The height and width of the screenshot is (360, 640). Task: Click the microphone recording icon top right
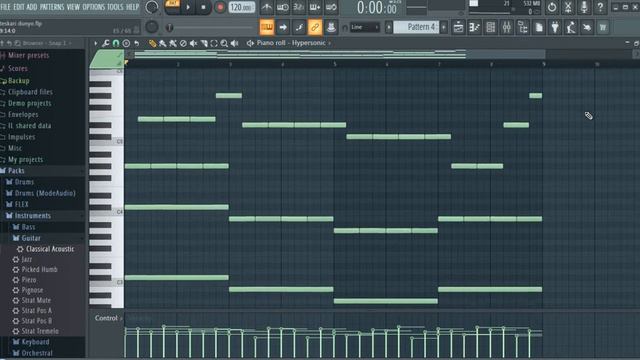coord(584,7)
